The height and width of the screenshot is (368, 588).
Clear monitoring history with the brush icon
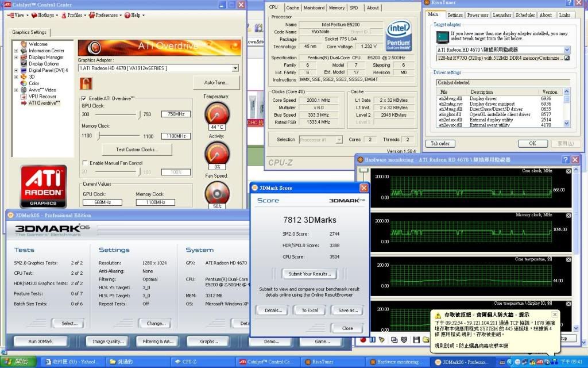tap(382, 340)
